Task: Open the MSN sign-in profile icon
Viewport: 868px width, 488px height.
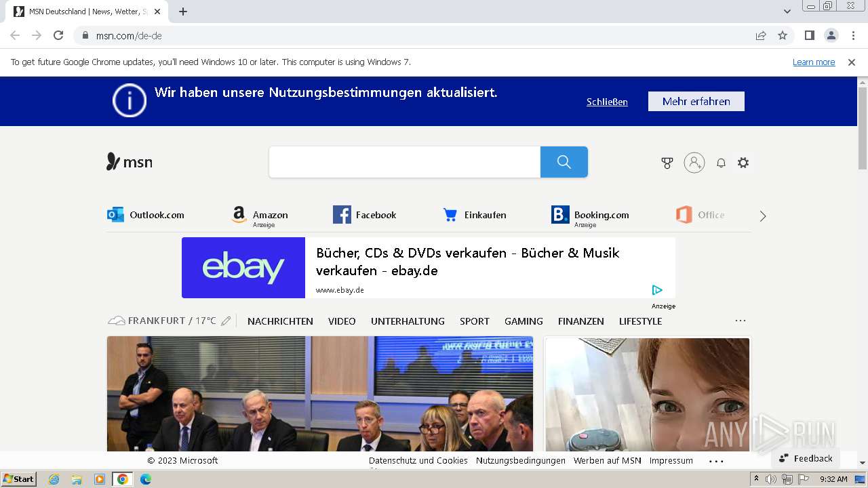Action: pyautogui.click(x=694, y=163)
